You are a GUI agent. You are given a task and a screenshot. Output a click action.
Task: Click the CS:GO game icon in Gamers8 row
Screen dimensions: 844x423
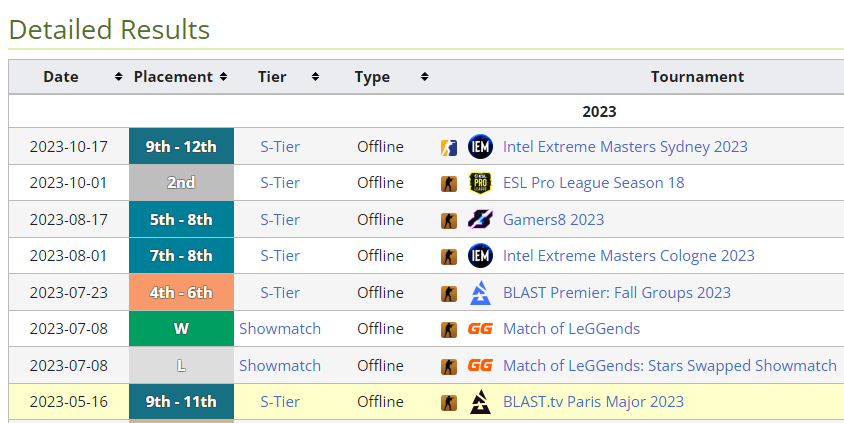pyautogui.click(x=449, y=220)
